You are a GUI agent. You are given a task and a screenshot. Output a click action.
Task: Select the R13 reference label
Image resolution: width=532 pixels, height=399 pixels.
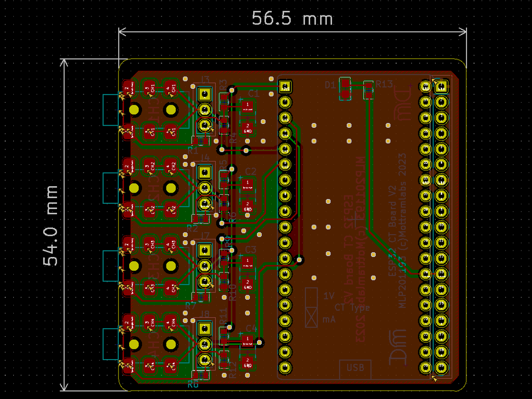pos(384,84)
